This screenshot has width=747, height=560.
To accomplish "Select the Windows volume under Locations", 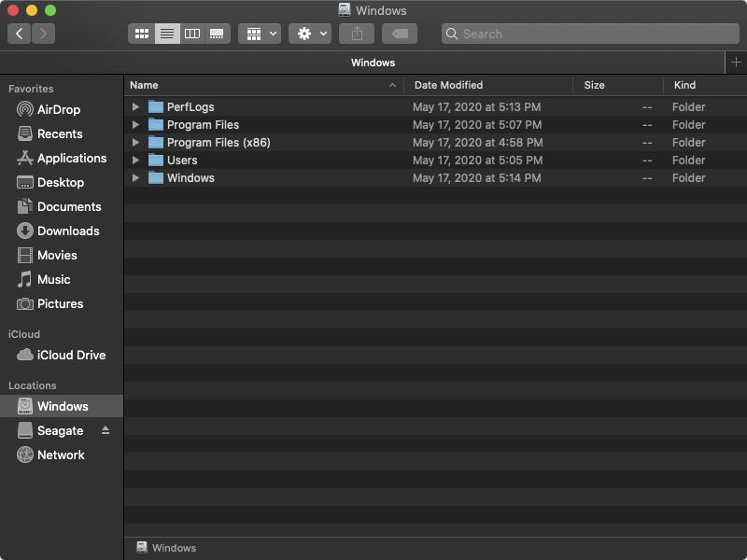I will click(x=62, y=406).
